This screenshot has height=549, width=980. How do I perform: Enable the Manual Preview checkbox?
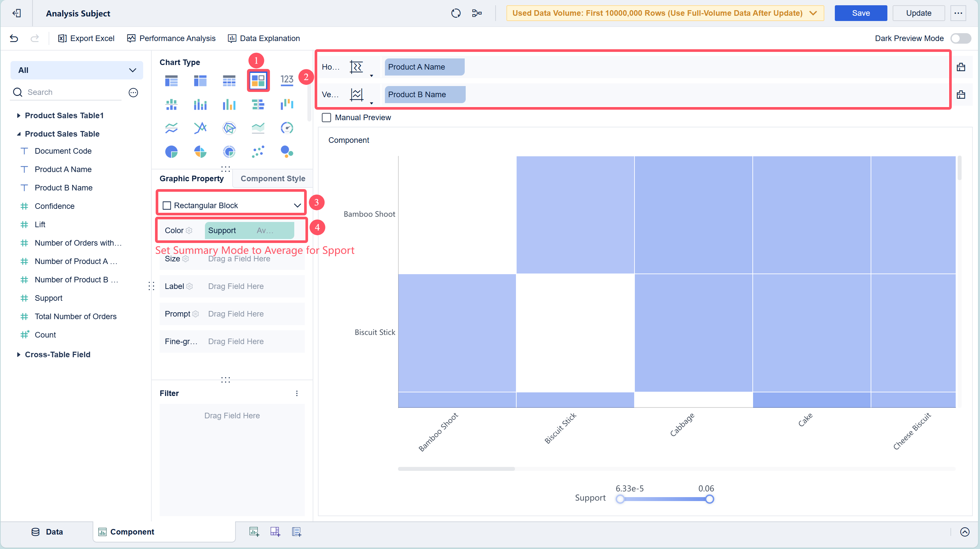point(326,118)
